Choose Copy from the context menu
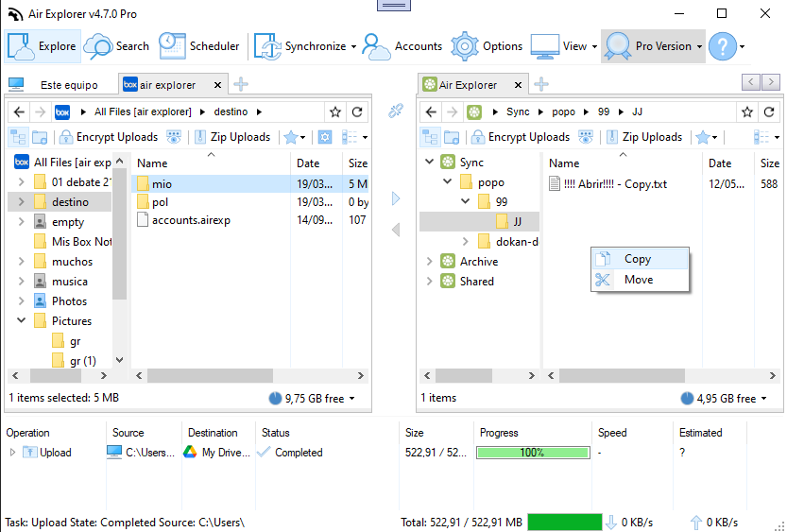 640,259
